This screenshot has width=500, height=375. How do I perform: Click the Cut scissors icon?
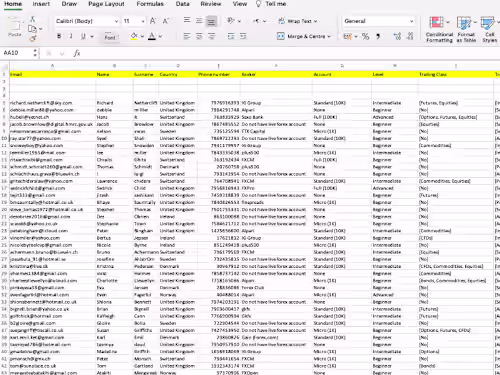[x=32, y=19]
